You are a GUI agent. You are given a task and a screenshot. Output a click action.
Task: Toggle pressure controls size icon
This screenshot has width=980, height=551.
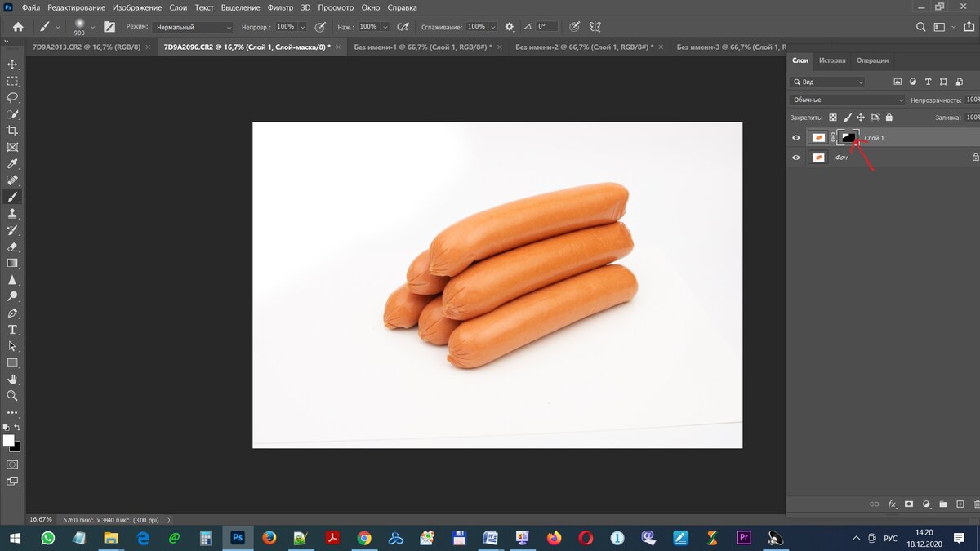(x=575, y=27)
